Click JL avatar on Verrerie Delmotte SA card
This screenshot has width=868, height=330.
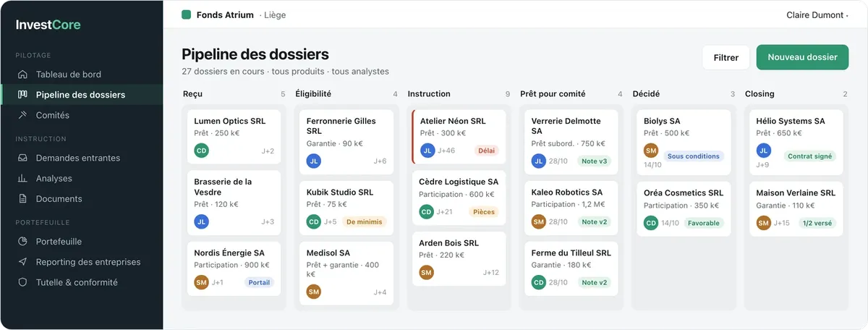point(538,161)
